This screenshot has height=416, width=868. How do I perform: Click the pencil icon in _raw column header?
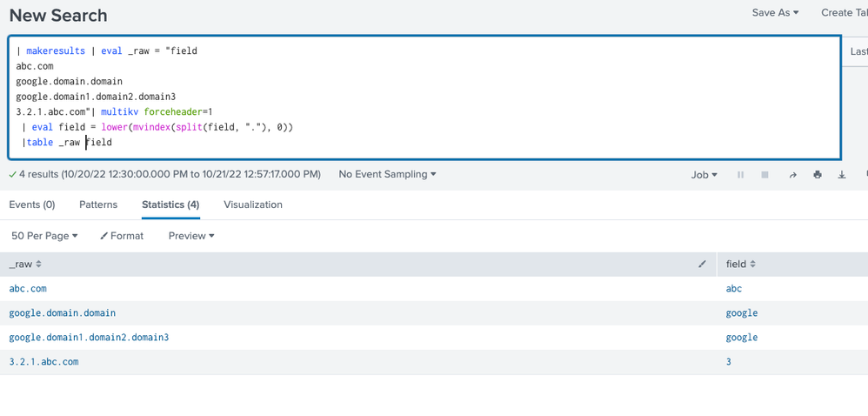pyautogui.click(x=702, y=264)
